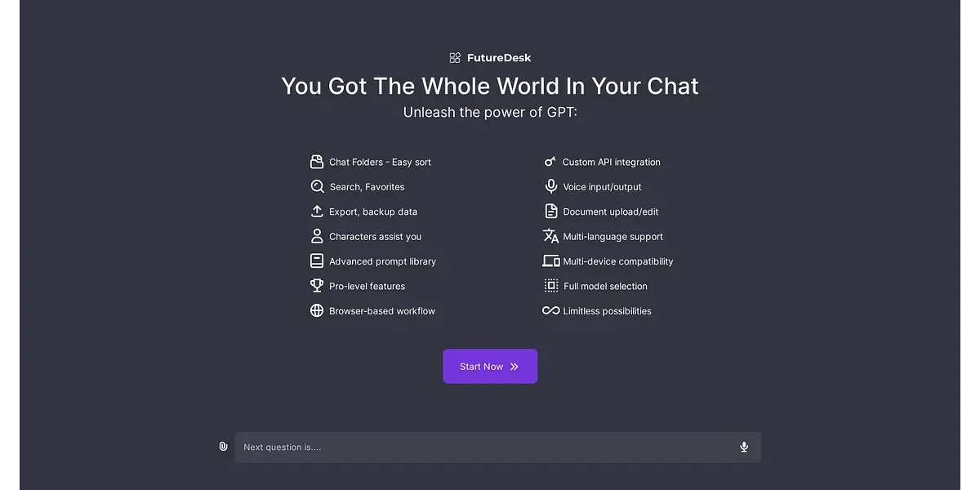This screenshot has height=490, width=980.
Task: Click the Characters assist you person icon
Action: point(317,236)
